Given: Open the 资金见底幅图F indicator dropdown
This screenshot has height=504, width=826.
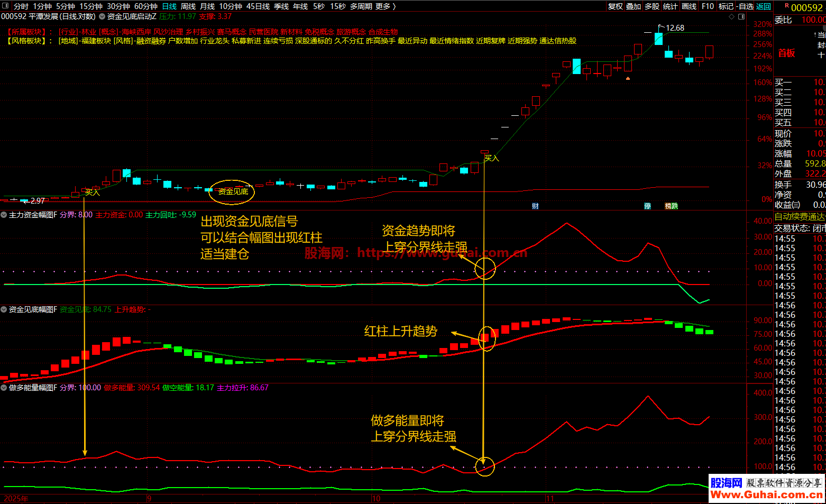Looking at the screenshot, I should [4, 309].
